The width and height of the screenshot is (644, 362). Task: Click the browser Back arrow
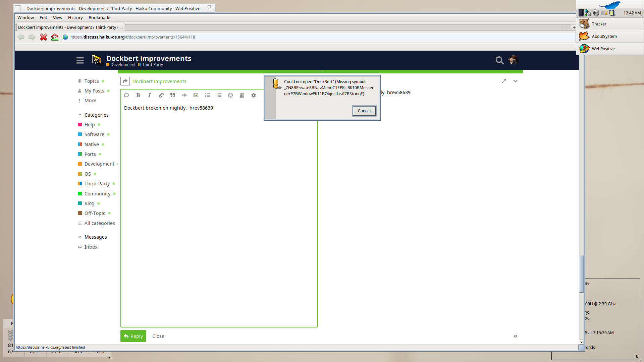[x=21, y=37]
